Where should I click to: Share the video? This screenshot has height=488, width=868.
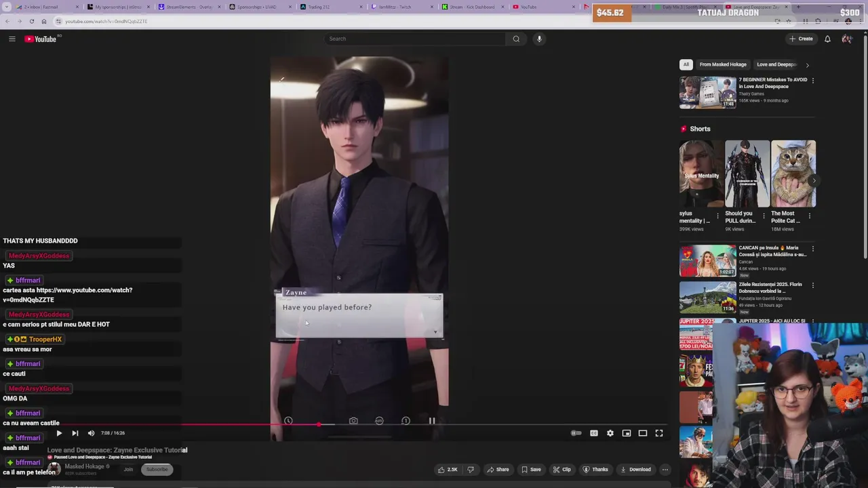[498, 469]
